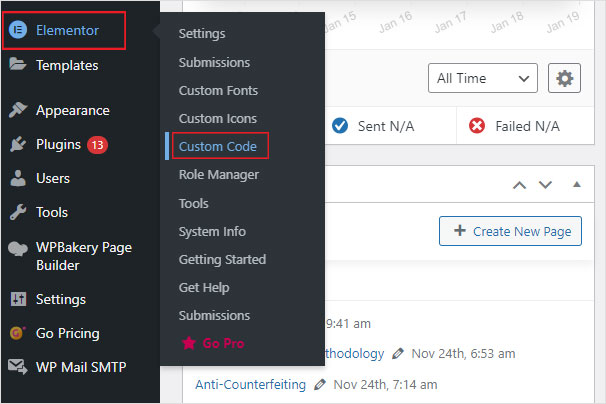Screen dimensions: 606x404
Task: Select Settings in the Elementor submenu
Action: point(202,34)
